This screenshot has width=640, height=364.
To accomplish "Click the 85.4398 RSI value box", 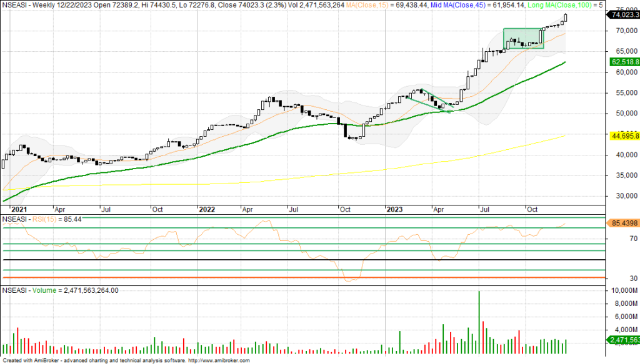I will (x=622, y=223).
